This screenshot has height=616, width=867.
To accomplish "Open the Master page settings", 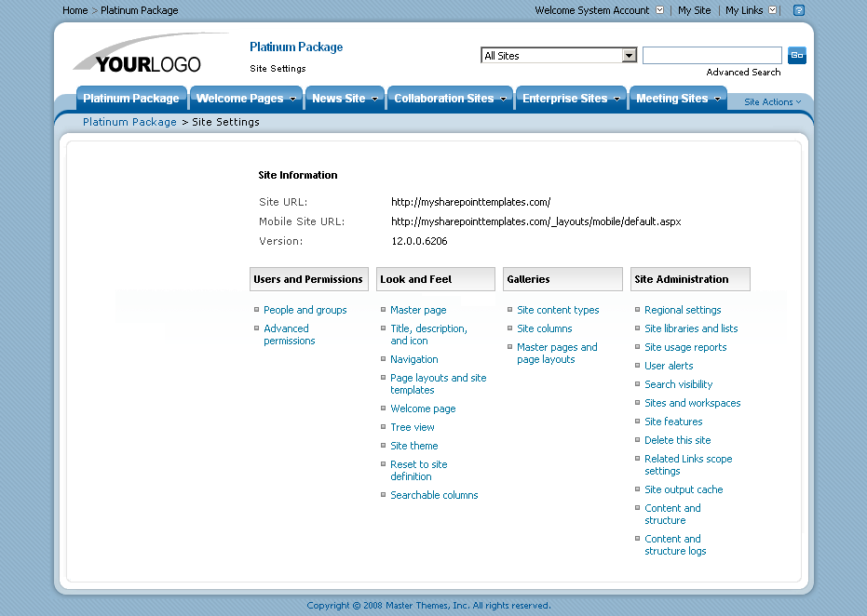I will coord(417,310).
